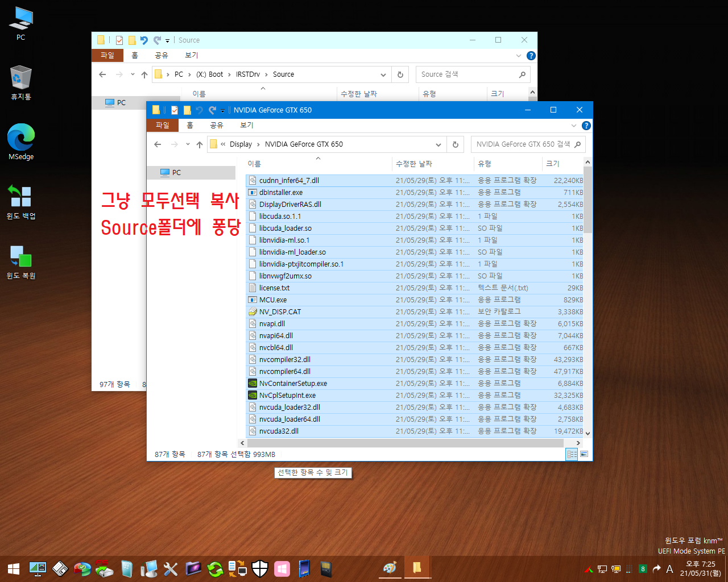This screenshot has width=728, height=582.
Task: Select license.txt file
Action: pos(415,288)
